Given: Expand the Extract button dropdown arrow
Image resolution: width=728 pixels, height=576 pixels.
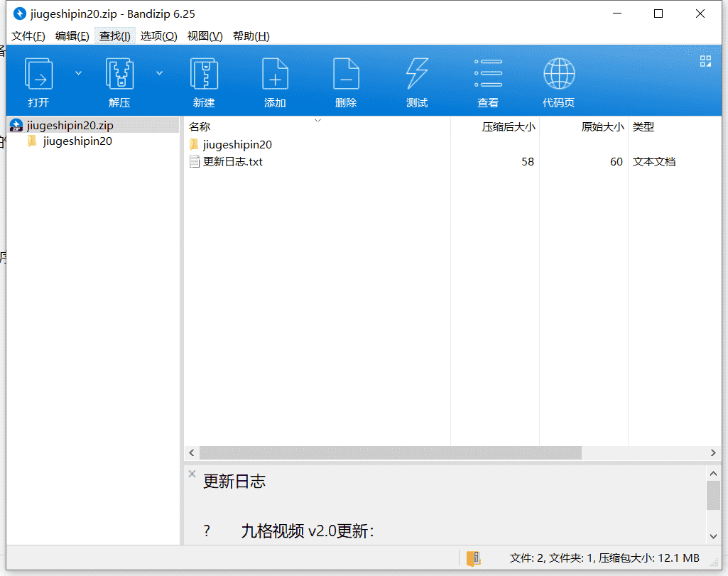Looking at the screenshot, I should point(159,73).
